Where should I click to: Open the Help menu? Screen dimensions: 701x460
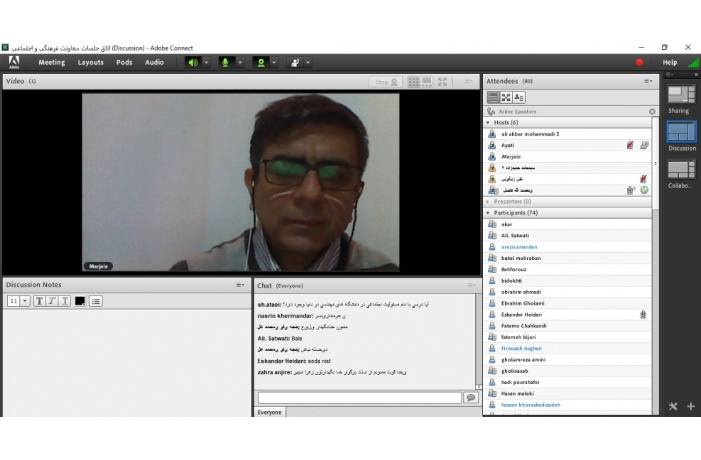(670, 63)
